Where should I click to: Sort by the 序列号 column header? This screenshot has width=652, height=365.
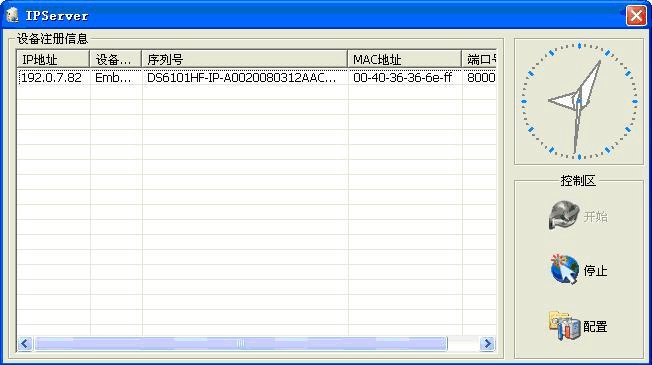[244, 59]
